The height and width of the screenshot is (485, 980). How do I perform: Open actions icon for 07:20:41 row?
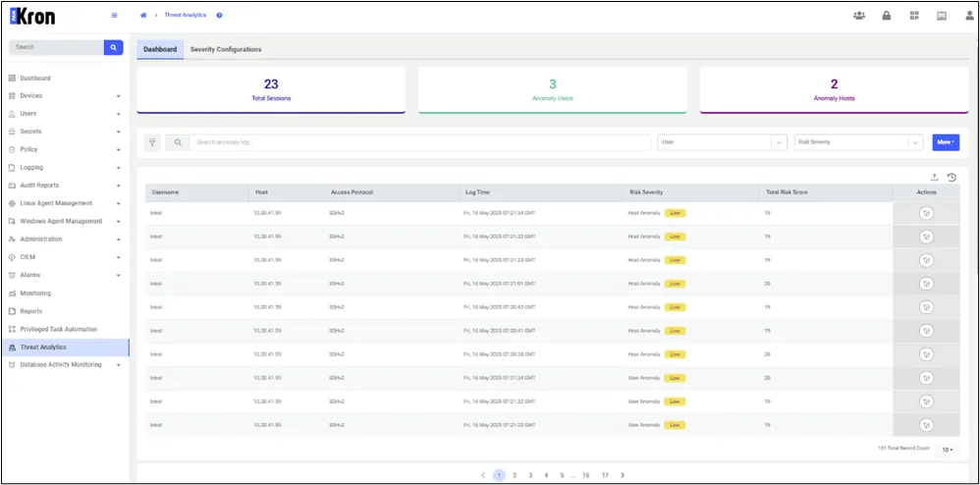click(926, 331)
